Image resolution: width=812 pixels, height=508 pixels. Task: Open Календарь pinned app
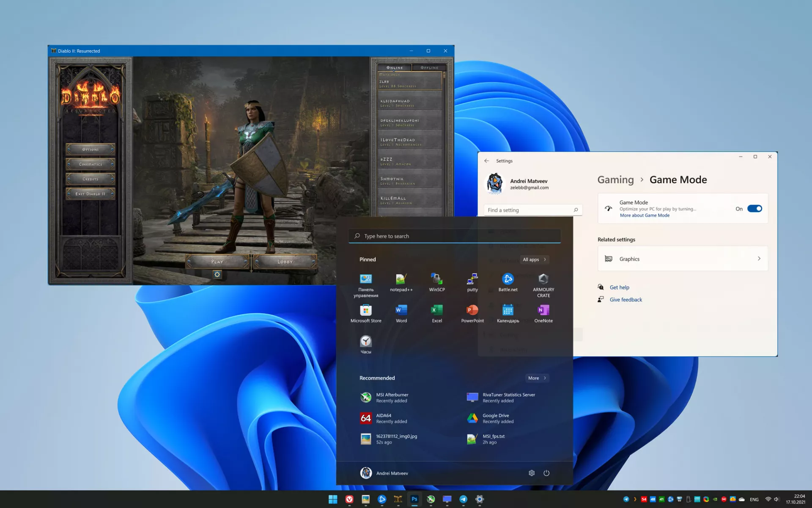508,314
